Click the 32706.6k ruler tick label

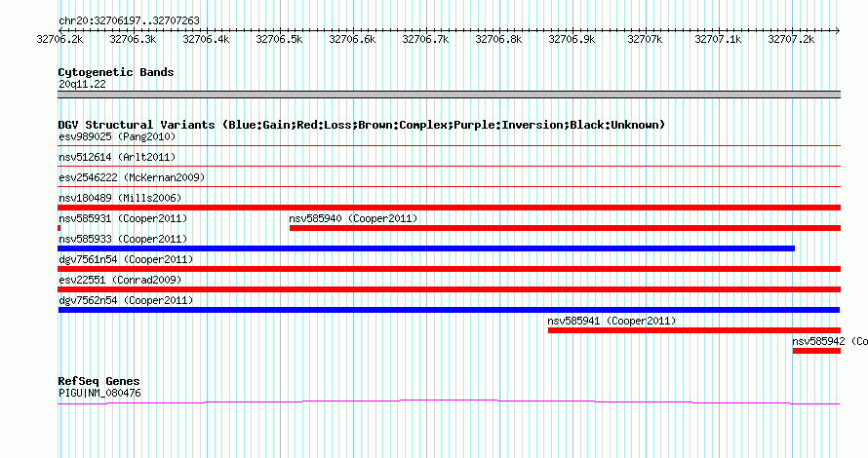352,39
